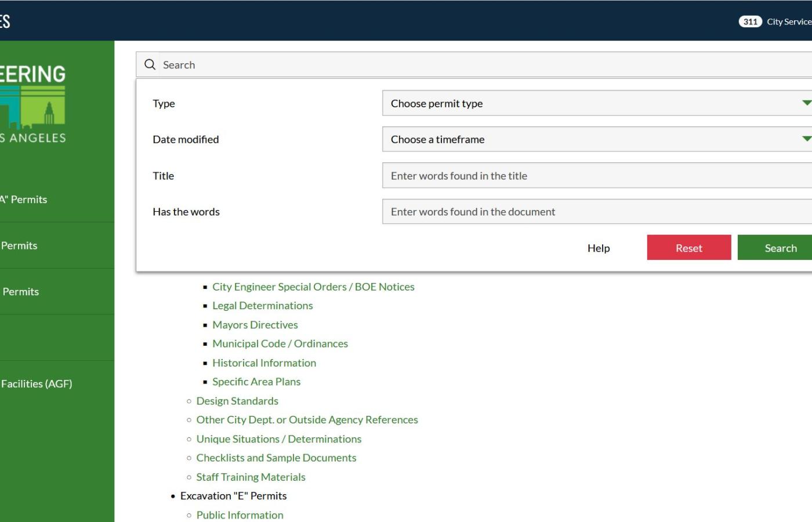812x522 pixels.
Task: Open Specific Area Plans
Action: click(x=256, y=381)
